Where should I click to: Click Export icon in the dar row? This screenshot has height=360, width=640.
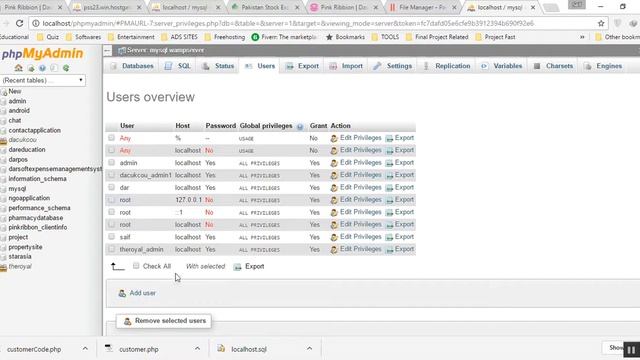point(389,188)
